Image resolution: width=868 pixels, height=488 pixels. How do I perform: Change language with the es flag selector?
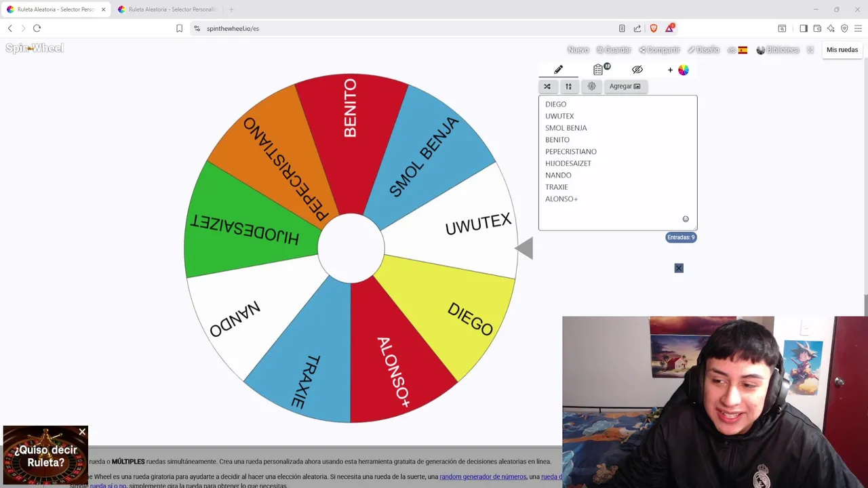tap(737, 50)
